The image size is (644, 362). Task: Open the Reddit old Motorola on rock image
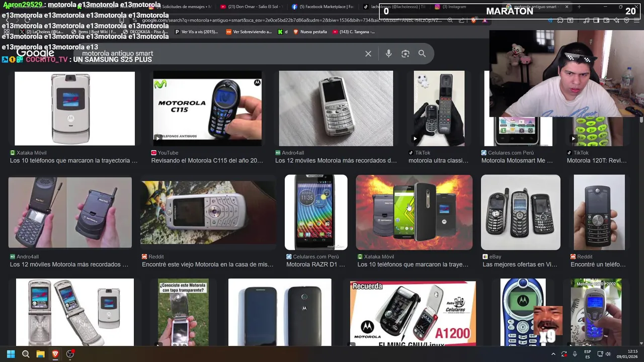pyautogui.click(x=208, y=212)
